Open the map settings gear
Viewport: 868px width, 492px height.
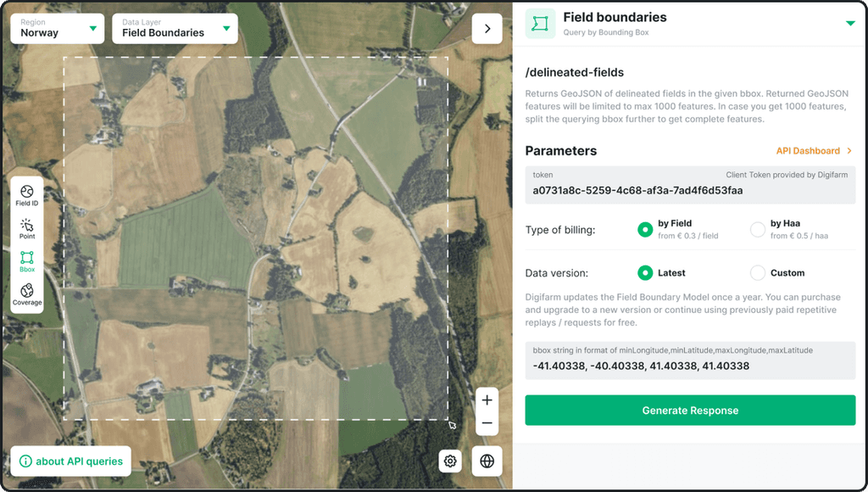[x=450, y=461]
